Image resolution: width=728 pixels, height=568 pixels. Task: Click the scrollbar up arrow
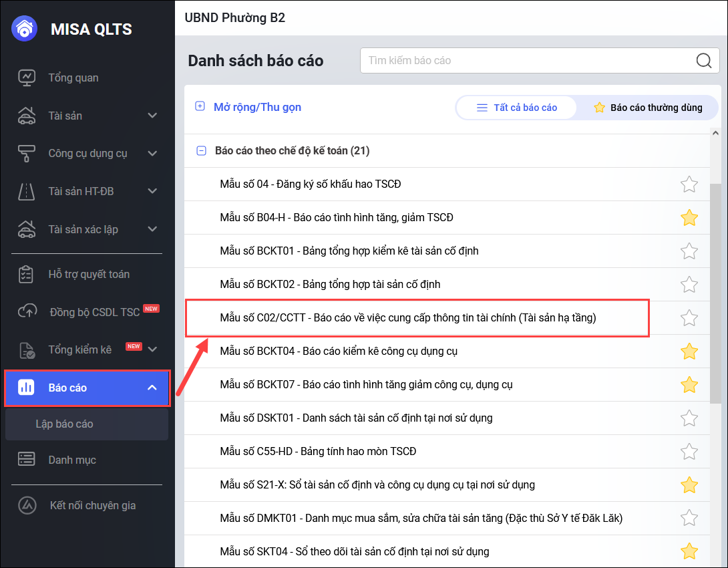pos(715,132)
